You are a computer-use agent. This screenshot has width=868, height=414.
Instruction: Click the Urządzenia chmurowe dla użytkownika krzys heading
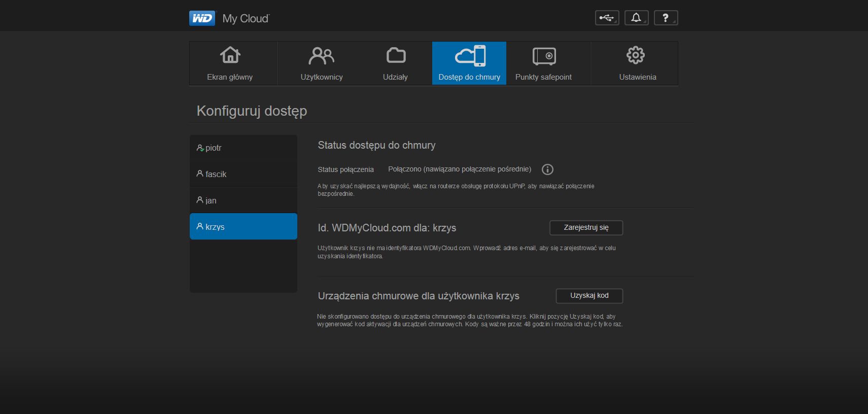coord(419,296)
